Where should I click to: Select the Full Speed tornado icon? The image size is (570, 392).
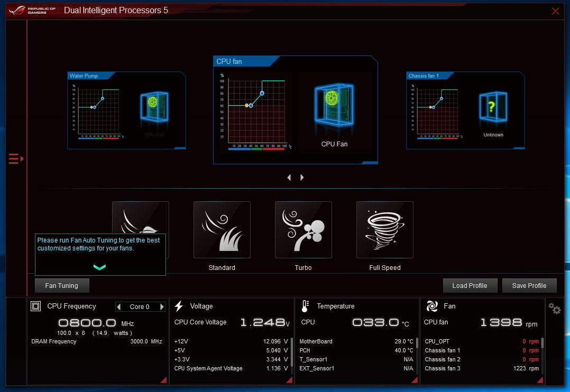click(x=384, y=230)
